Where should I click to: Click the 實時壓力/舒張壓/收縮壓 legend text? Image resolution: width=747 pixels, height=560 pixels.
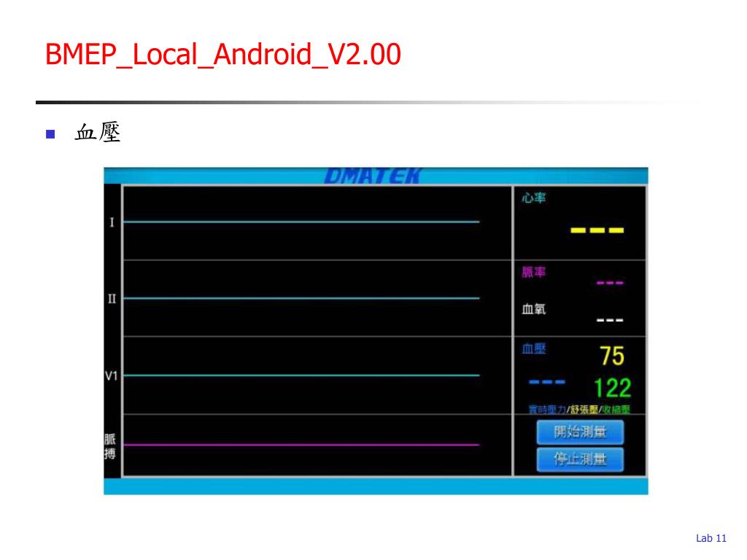tap(579, 410)
